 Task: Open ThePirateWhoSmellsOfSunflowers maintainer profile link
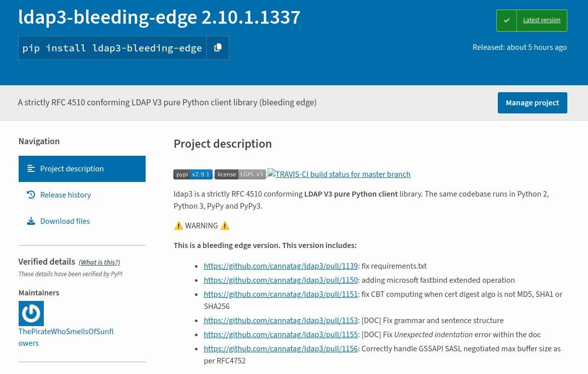(66, 337)
